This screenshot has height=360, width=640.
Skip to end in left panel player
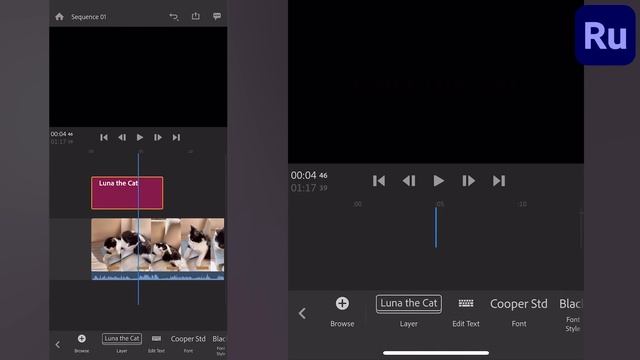pyautogui.click(x=176, y=138)
